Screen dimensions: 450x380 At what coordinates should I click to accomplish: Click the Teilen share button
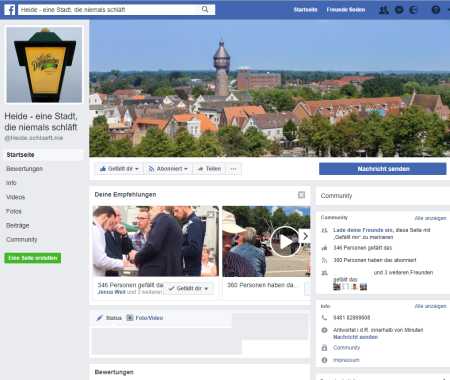tap(209, 169)
